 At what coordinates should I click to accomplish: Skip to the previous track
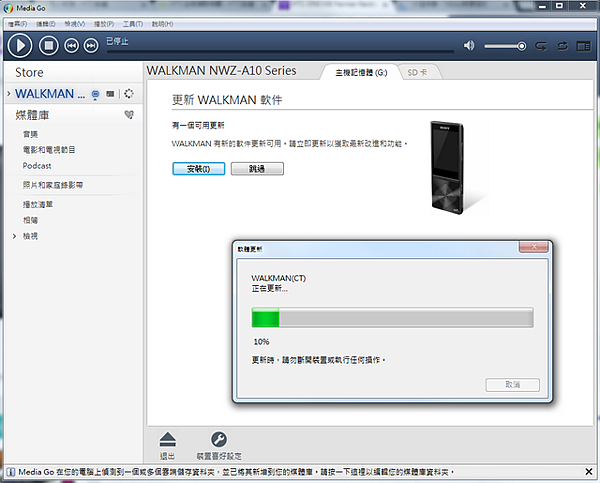(x=71, y=46)
